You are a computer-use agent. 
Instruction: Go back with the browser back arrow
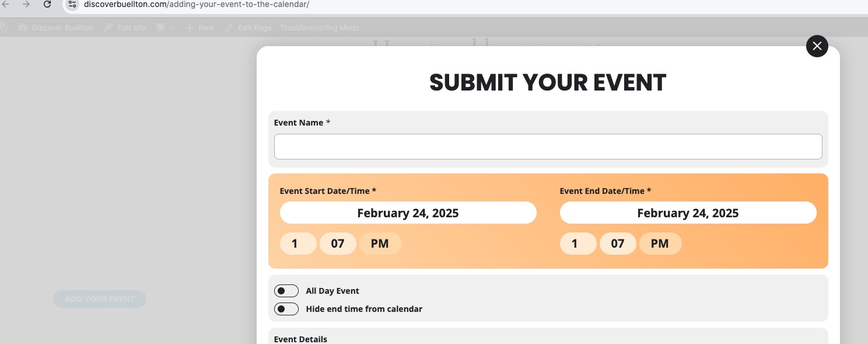[6, 5]
